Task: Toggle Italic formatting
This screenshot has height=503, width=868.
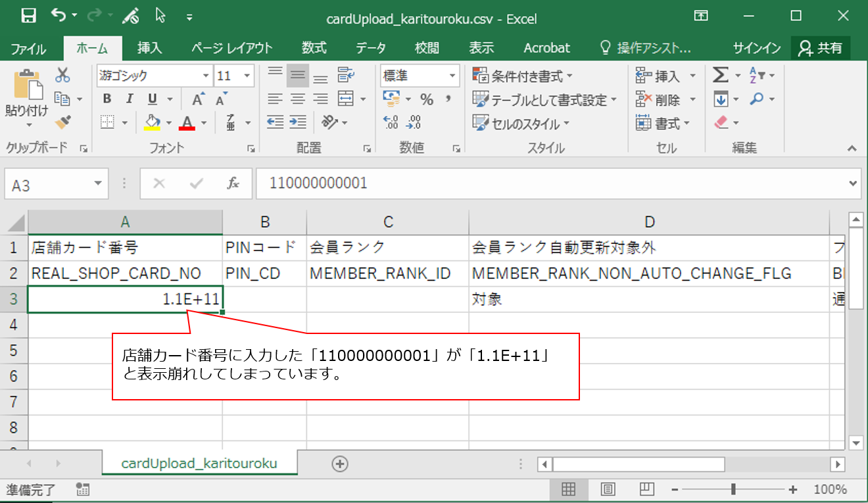Action: (130, 99)
